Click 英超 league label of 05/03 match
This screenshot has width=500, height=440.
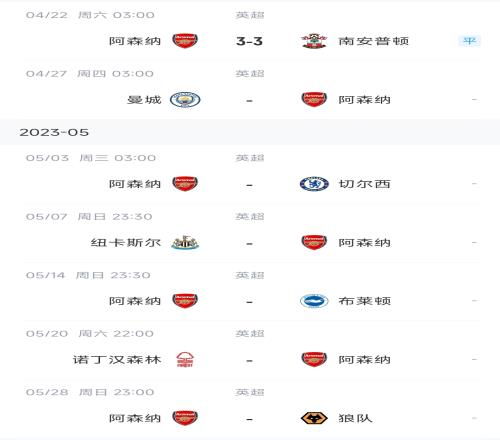250,158
